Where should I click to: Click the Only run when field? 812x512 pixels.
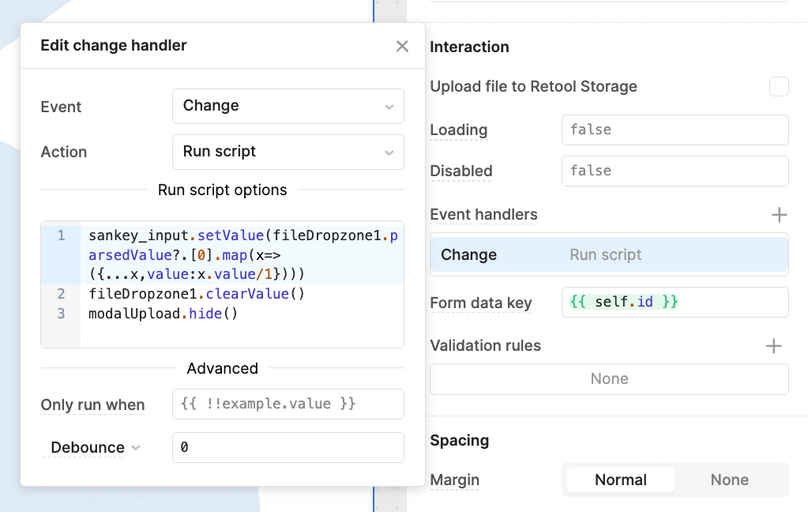coord(288,405)
